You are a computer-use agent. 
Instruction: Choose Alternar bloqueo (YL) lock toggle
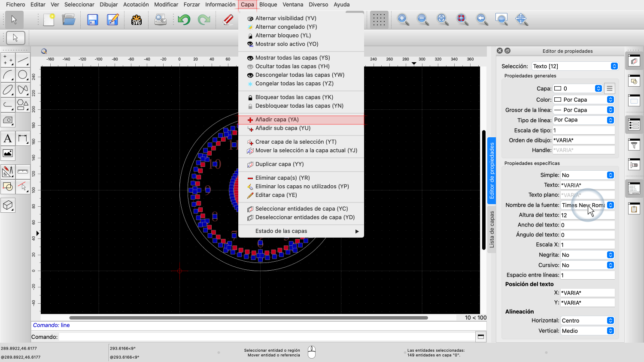[283, 36]
